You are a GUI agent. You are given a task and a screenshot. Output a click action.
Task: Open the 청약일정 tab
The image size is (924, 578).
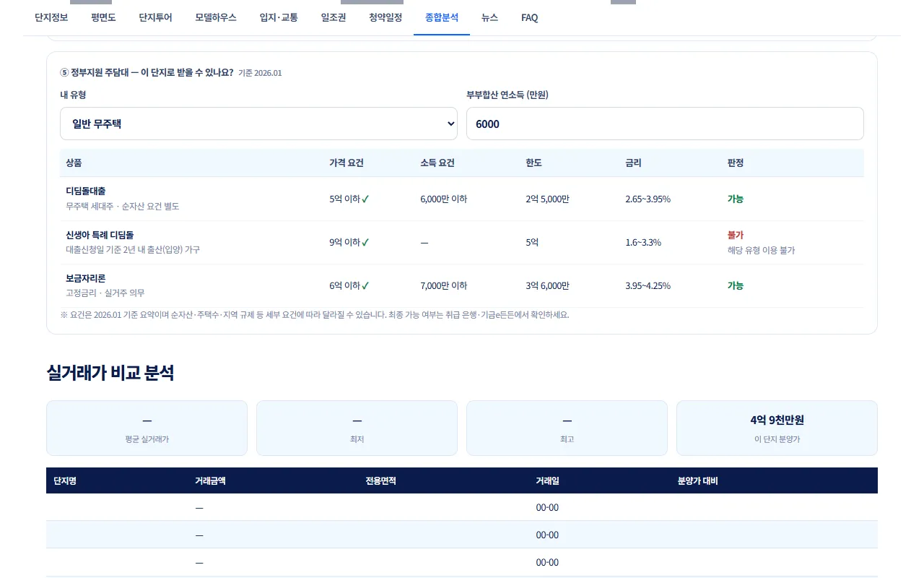click(385, 17)
